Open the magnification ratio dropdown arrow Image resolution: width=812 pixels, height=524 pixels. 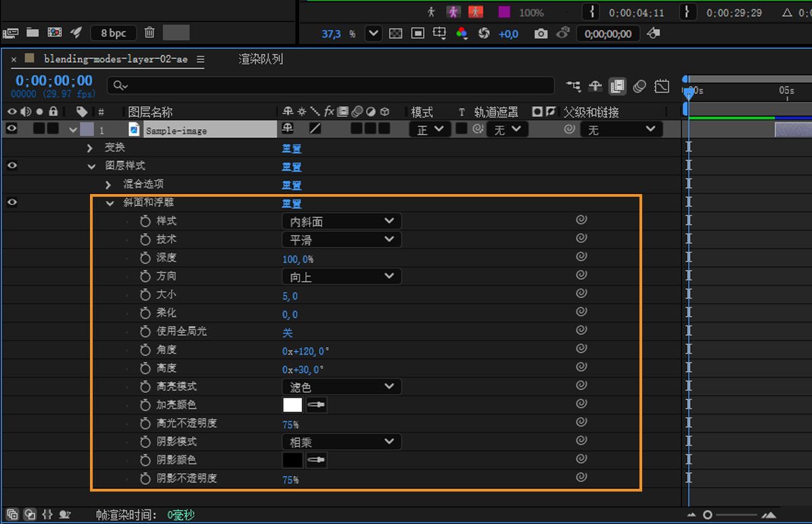click(374, 33)
